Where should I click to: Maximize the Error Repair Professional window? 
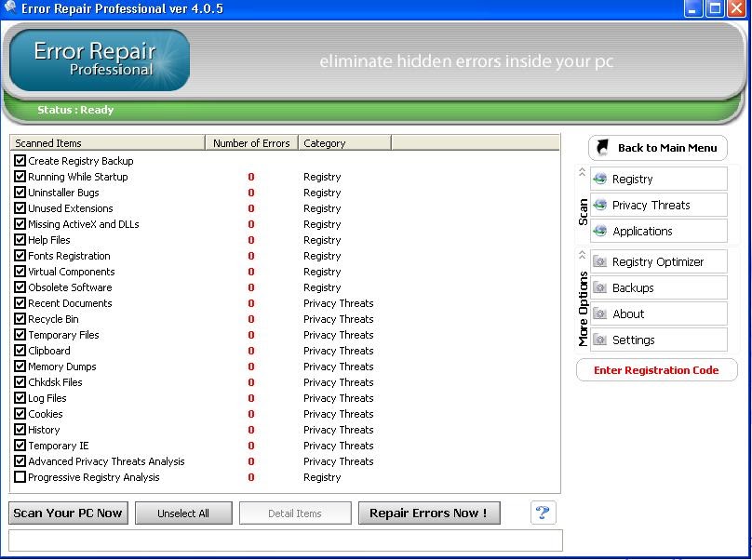click(715, 8)
